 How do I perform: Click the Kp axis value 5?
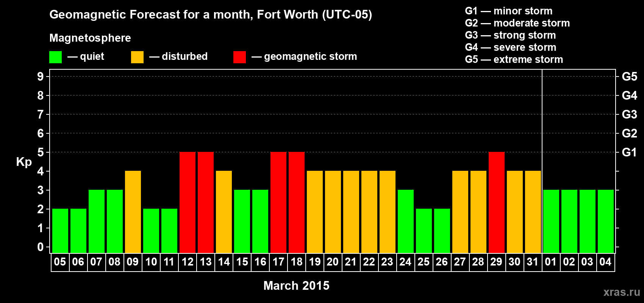coord(41,152)
